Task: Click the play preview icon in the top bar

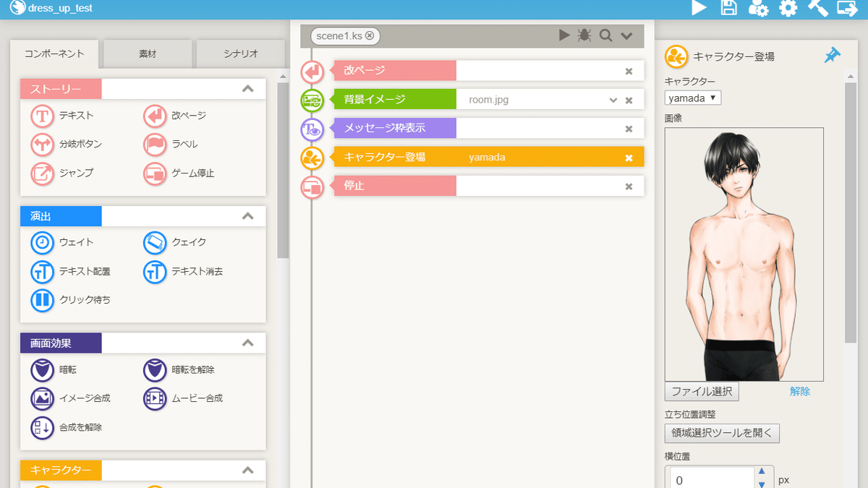Action: click(699, 9)
